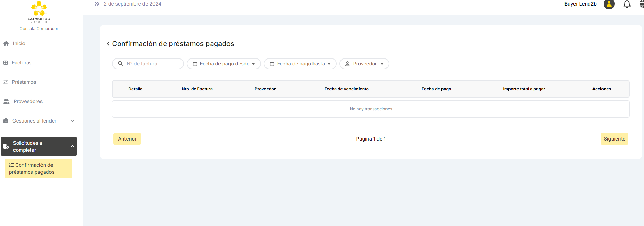Viewport: 644px width, 226px height.
Task: Open the Facturas menu item
Action: [21, 63]
